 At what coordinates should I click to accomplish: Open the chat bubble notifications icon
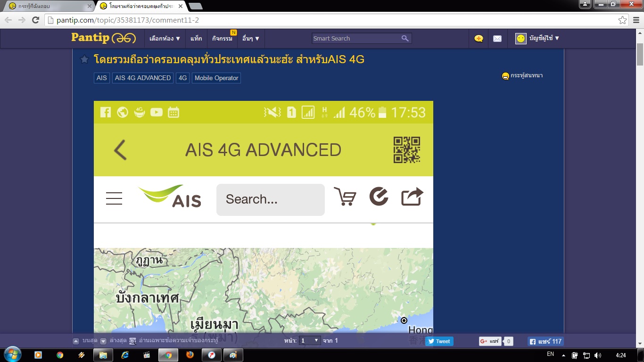click(479, 39)
